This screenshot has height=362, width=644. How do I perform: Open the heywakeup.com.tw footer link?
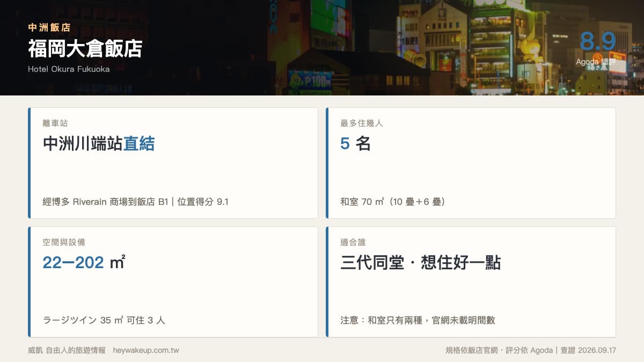(x=146, y=350)
